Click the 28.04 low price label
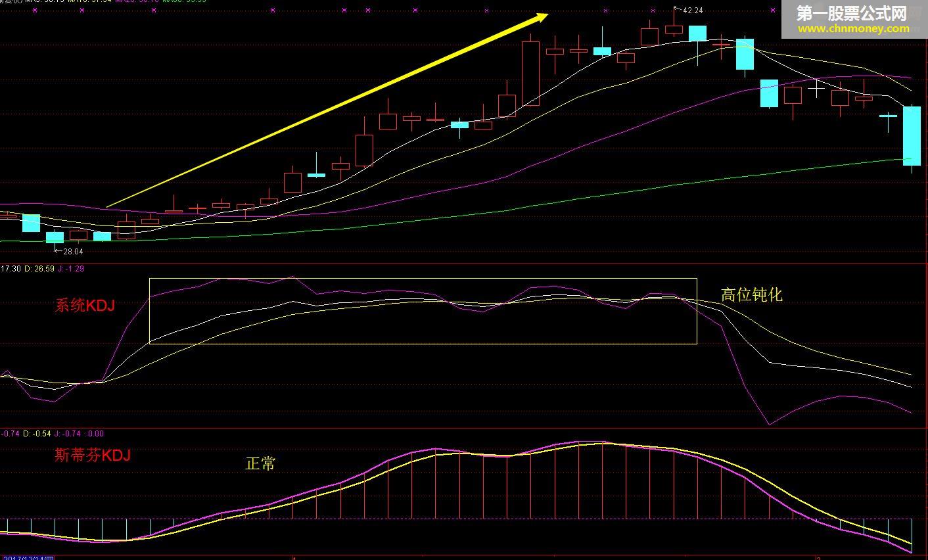The height and width of the screenshot is (560, 928). (73, 251)
